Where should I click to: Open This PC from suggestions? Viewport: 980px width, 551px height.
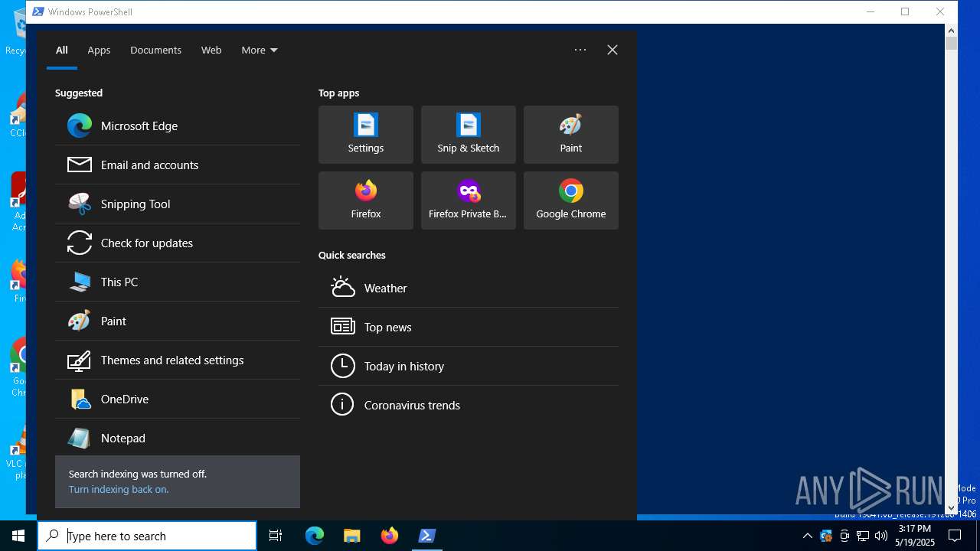(178, 282)
